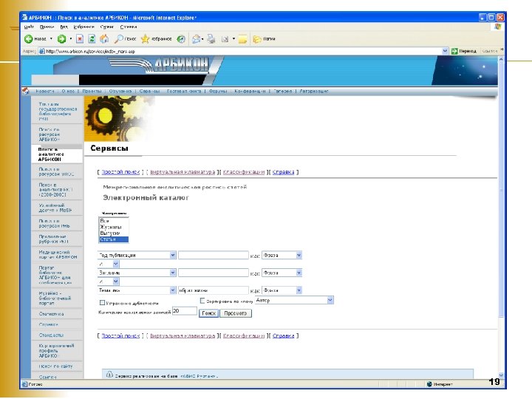Expand the address bar history dropdown
The height and width of the screenshot is (399, 532).
click(x=445, y=51)
